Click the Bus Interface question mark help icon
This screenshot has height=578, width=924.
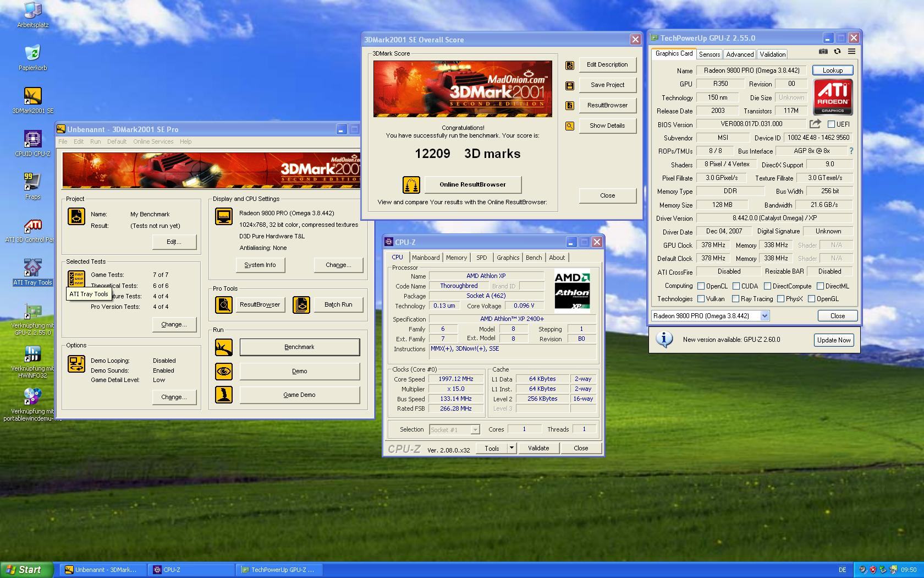coord(851,151)
